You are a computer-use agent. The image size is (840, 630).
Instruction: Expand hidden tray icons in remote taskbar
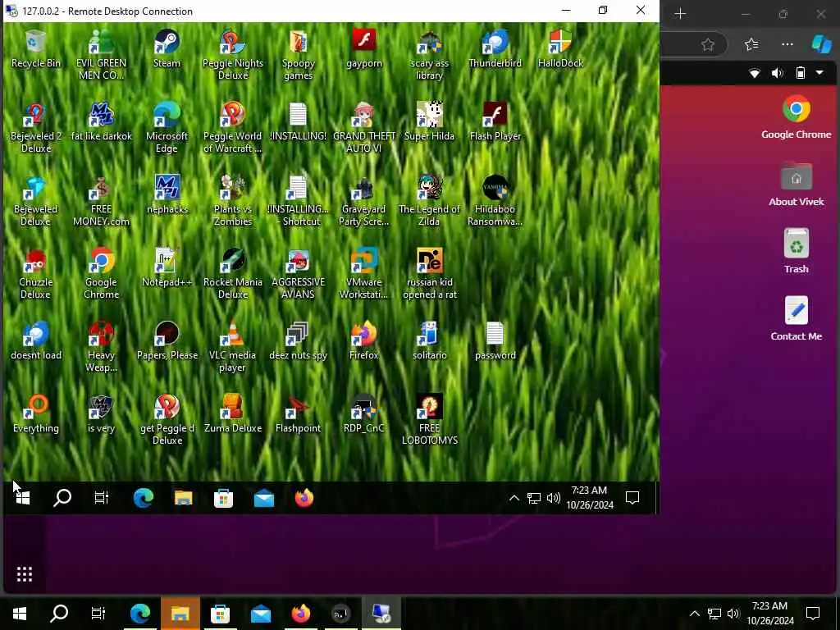[x=514, y=498]
